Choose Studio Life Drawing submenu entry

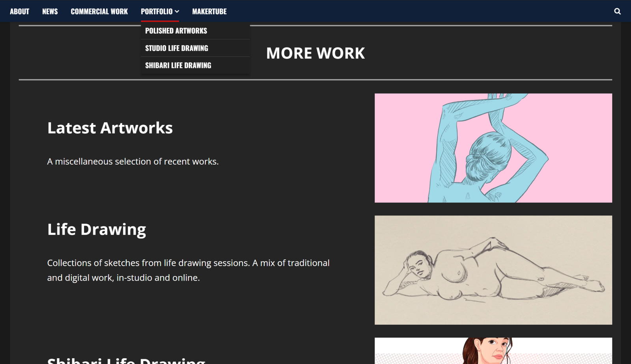click(x=176, y=48)
